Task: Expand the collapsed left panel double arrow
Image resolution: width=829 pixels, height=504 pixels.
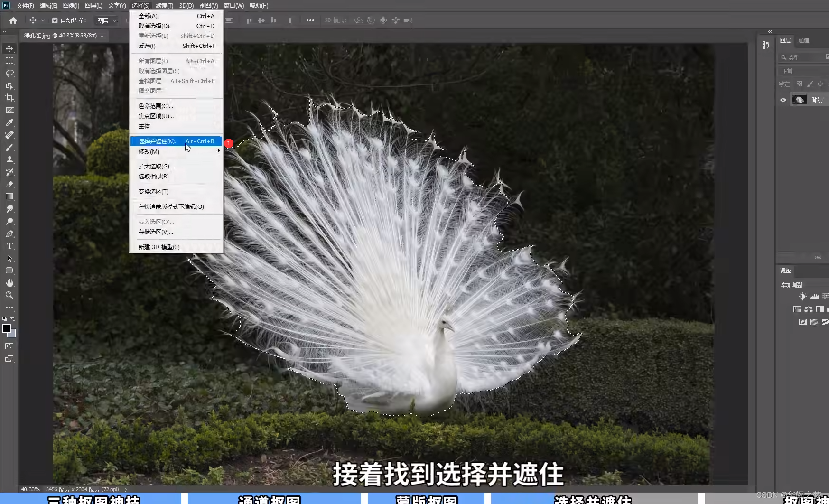Action: tap(4, 32)
